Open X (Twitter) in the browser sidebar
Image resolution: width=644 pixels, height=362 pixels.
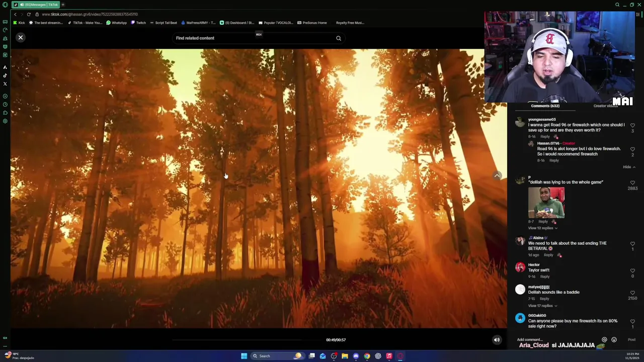point(5,83)
